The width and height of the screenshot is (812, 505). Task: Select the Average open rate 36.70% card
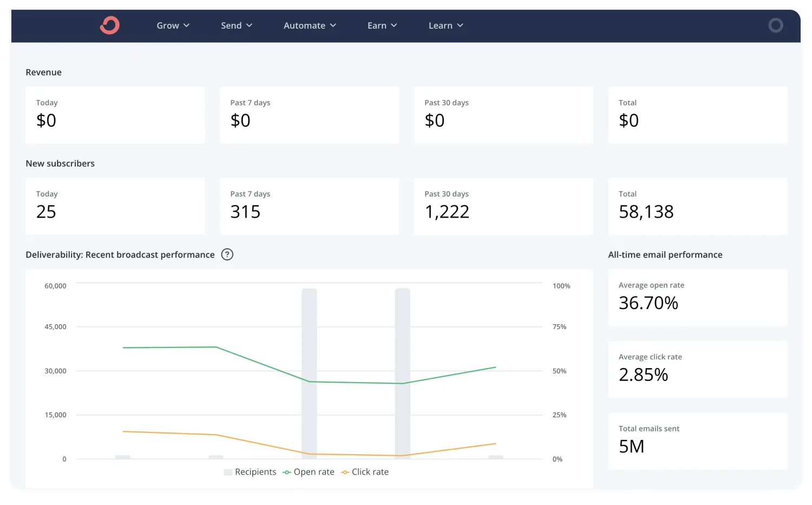(x=697, y=298)
